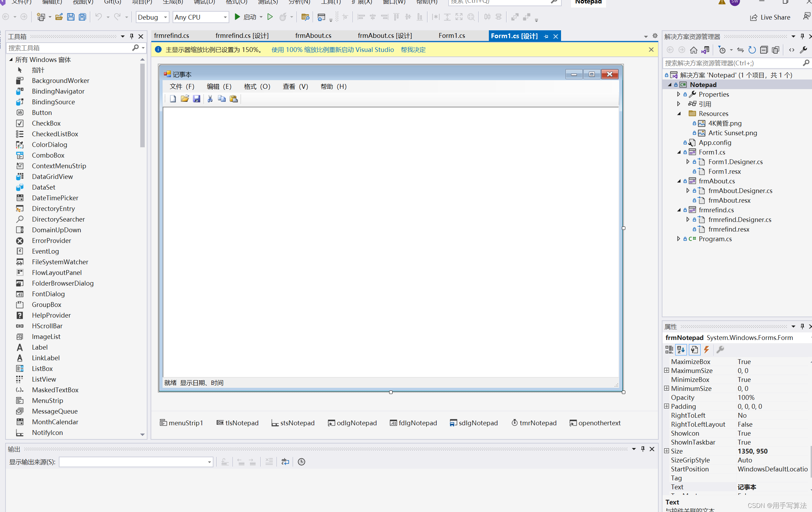The height and width of the screenshot is (512, 812).
Task: Select the openothertext component in the tray
Action: click(595, 423)
